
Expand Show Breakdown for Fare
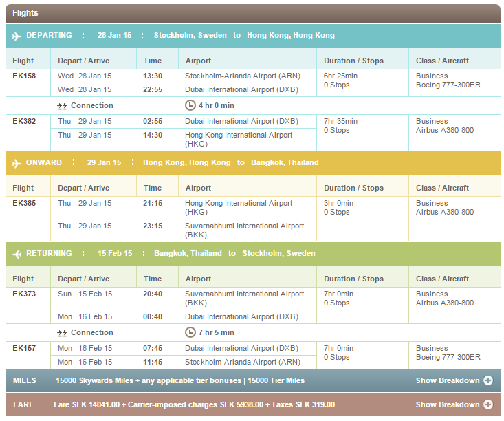pyautogui.click(x=448, y=404)
